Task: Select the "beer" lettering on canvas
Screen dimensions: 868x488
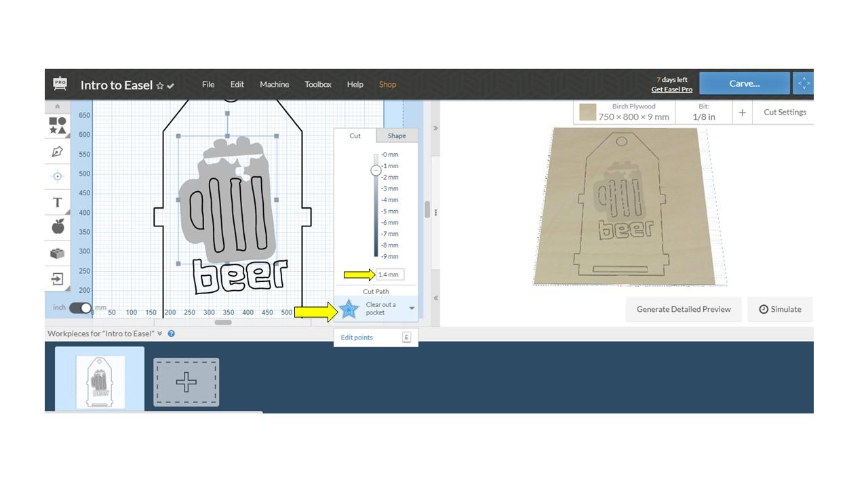Action: pos(241,276)
